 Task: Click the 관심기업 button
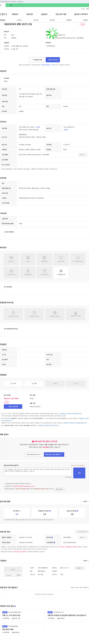[8, 575]
